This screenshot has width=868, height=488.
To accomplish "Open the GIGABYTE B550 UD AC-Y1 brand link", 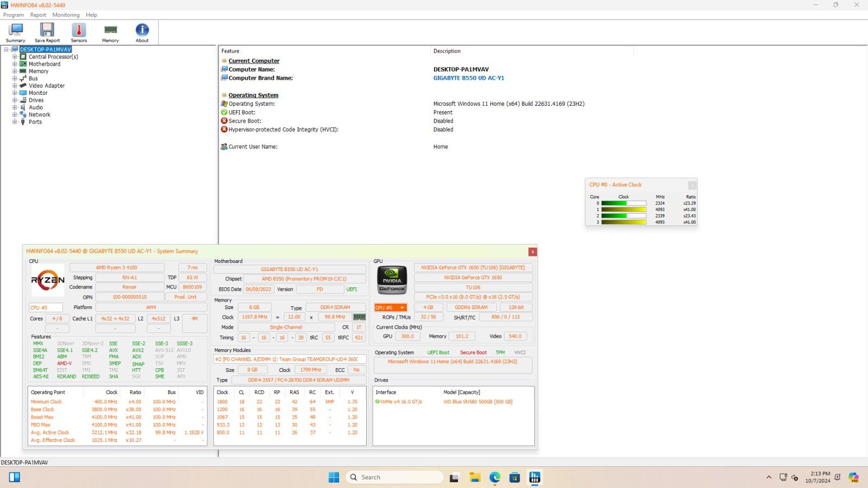I will (x=469, y=78).
